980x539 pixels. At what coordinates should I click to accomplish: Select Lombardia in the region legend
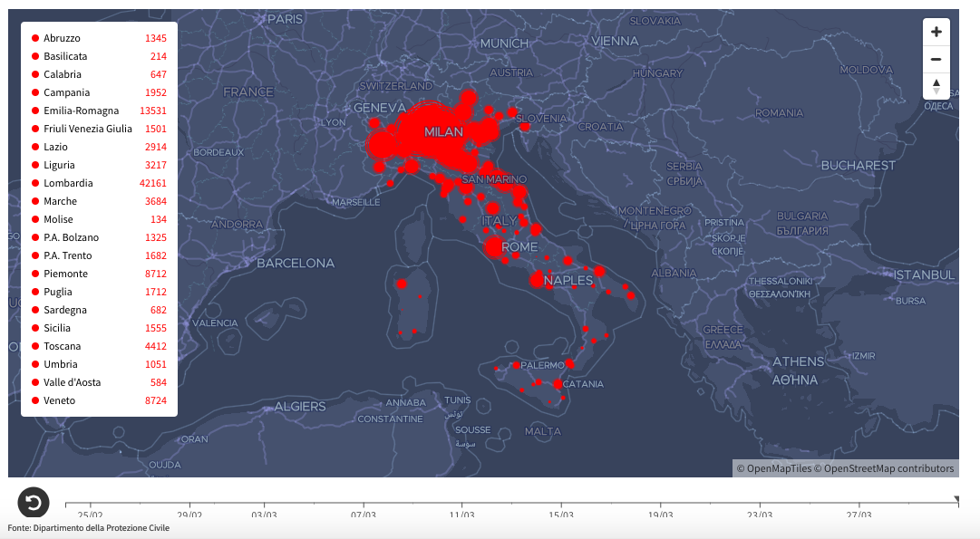(99, 183)
